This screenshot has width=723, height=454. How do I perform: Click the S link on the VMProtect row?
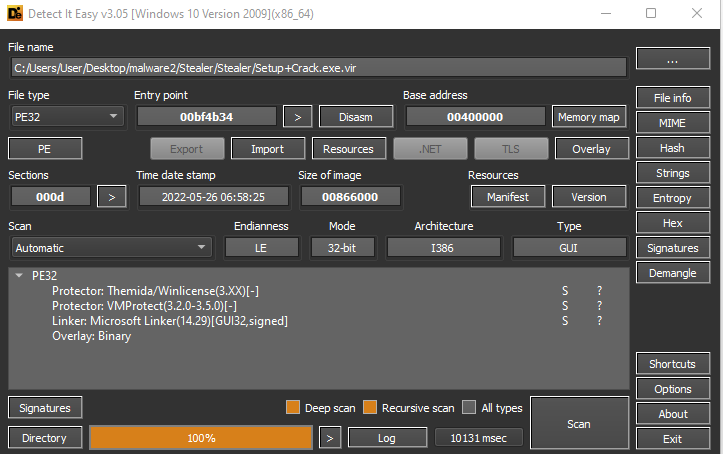pos(565,306)
